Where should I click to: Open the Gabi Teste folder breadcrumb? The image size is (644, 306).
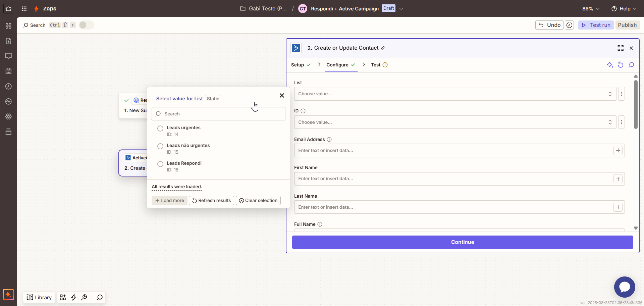click(264, 9)
